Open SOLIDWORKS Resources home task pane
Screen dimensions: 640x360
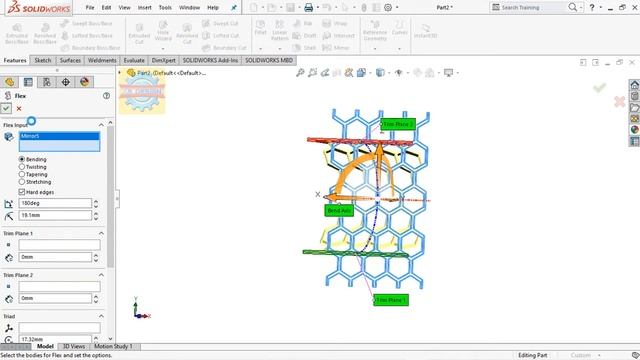click(x=634, y=85)
